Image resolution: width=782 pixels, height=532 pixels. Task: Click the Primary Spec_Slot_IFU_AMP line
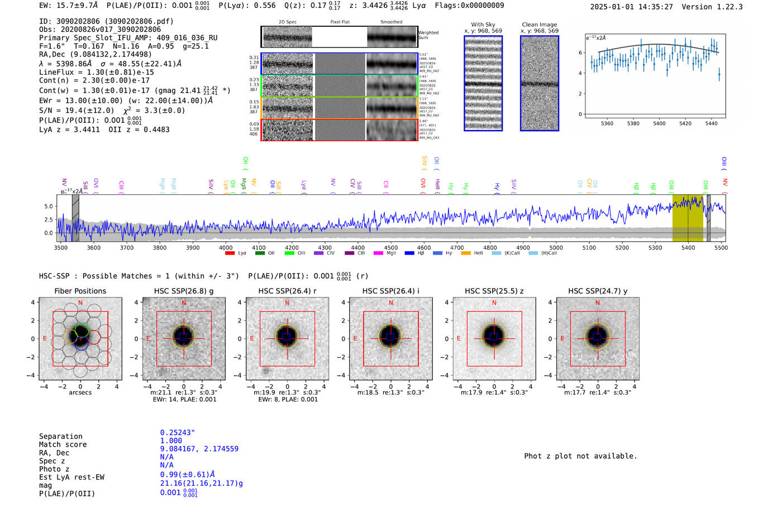(x=128, y=38)
